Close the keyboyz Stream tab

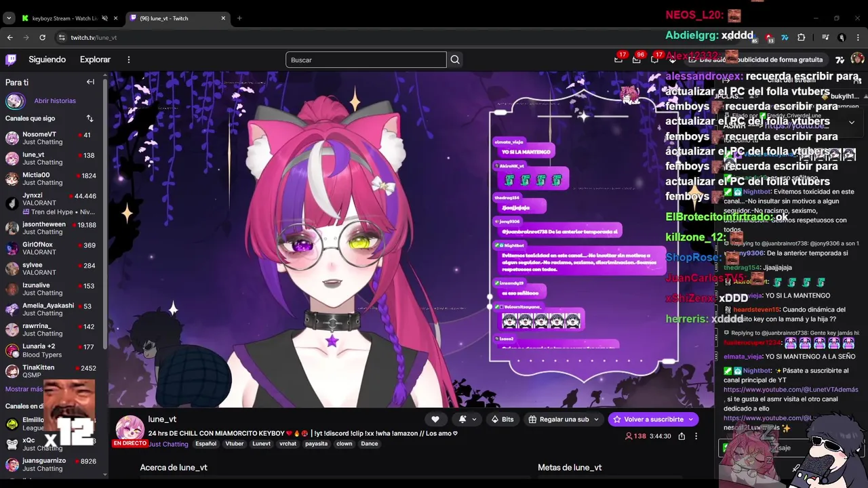pos(116,18)
